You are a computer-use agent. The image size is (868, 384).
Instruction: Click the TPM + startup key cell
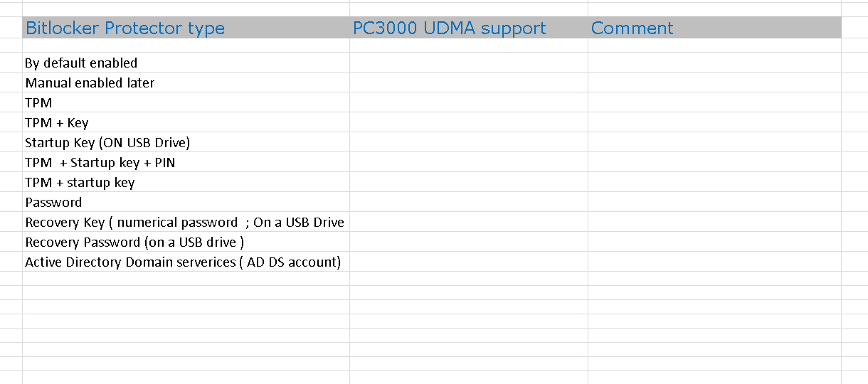click(186, 182)
